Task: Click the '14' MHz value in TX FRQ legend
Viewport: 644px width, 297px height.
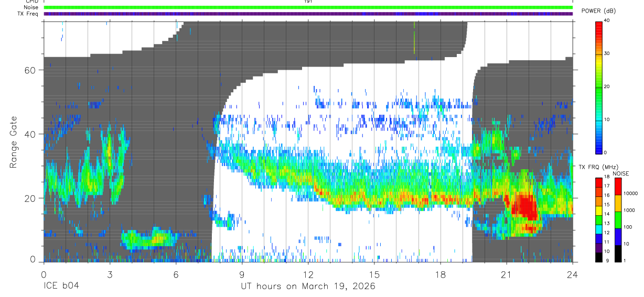Action: pos(607,214)
